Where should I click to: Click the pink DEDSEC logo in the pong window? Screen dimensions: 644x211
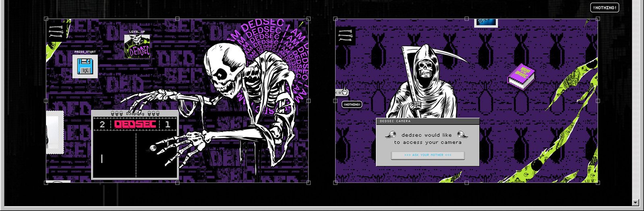pos(135,125)
